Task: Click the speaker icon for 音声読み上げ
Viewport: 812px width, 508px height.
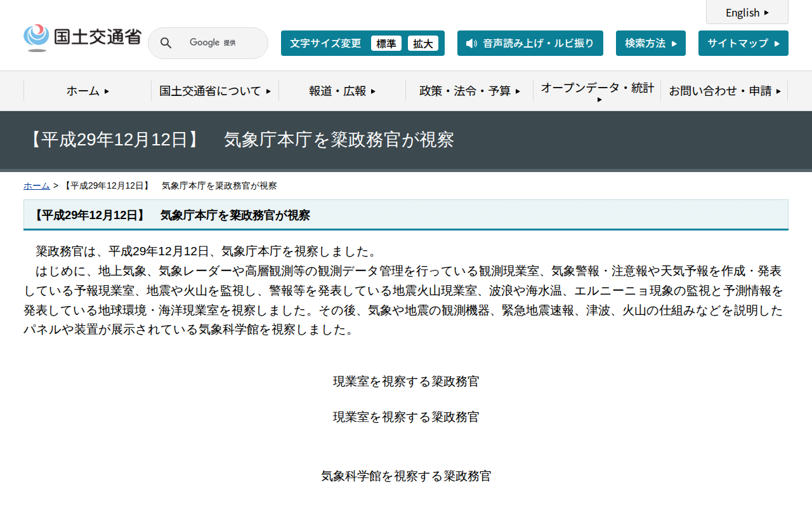Action: tap(471, 43)
